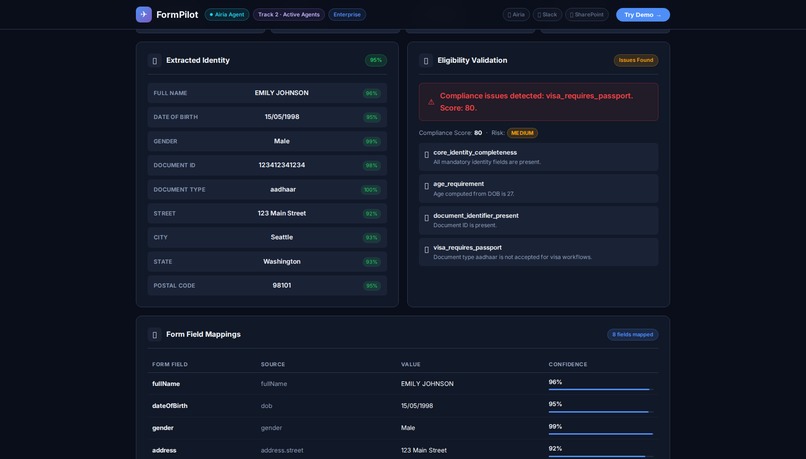This screenshot has width=806, height=459.
Task: Select the 98101 postal code value
Action: [282, 286]
